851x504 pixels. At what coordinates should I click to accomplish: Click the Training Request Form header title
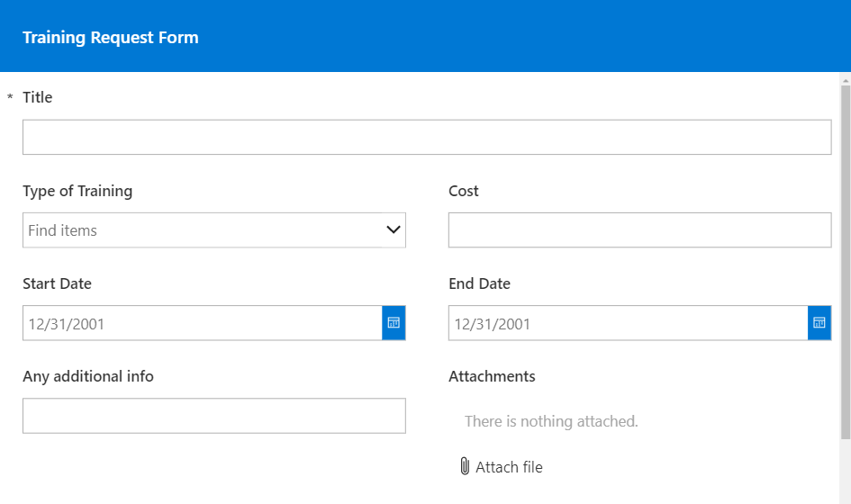[x=111, y=38]
